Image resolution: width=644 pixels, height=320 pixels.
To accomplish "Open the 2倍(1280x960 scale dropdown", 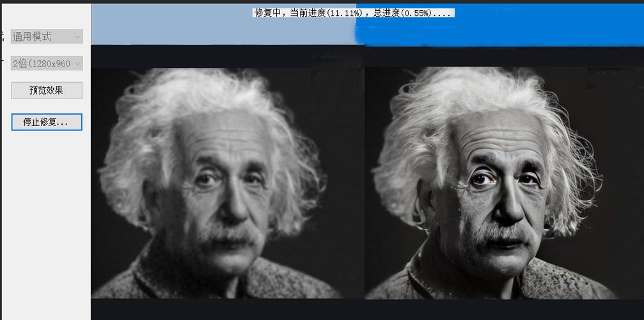I will pos(47,63).
